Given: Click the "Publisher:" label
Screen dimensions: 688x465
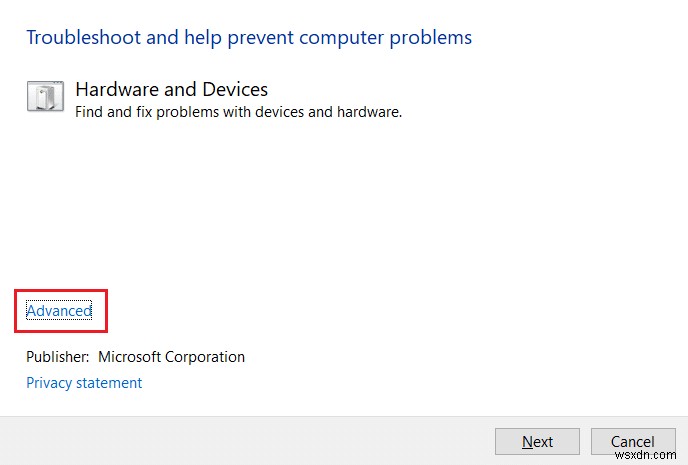Looking at the screenshot, I should click(58, 357).
